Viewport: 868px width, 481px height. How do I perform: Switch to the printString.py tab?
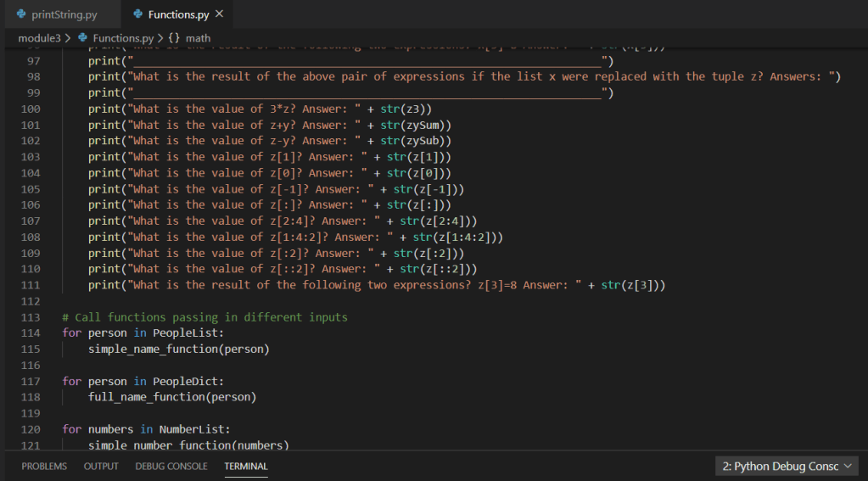(64, 15)
